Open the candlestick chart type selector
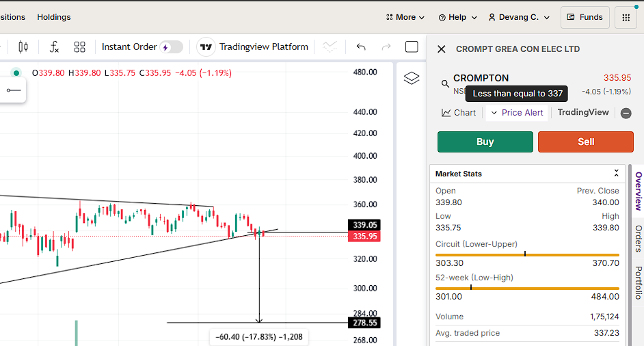This screenshot has width=644, height=346. click(23, 47)
